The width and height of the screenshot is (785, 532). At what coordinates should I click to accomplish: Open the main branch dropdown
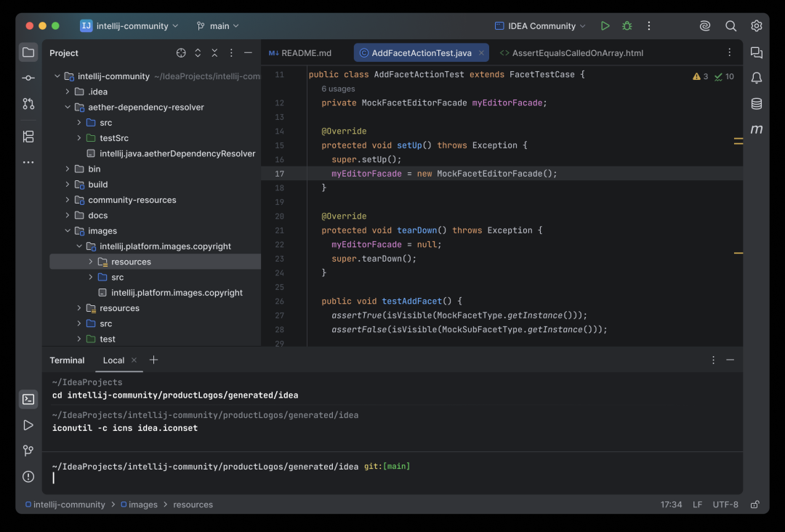pyautogui.click(x=218, y=26)
